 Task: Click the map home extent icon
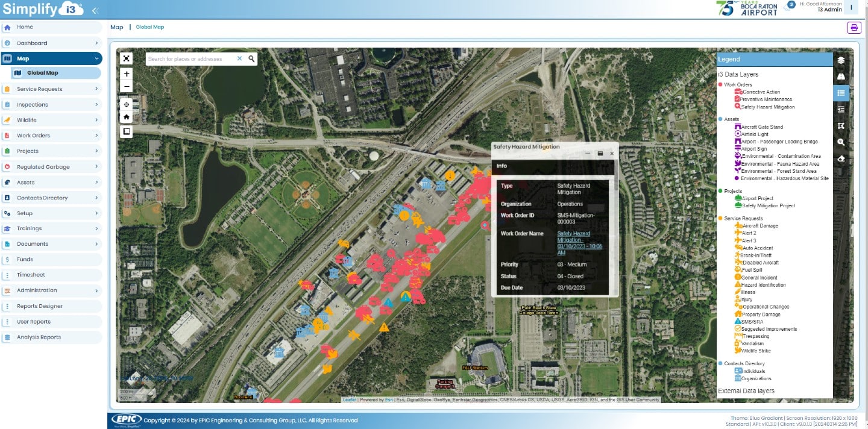pyautogui.click(x=126, y=117)
